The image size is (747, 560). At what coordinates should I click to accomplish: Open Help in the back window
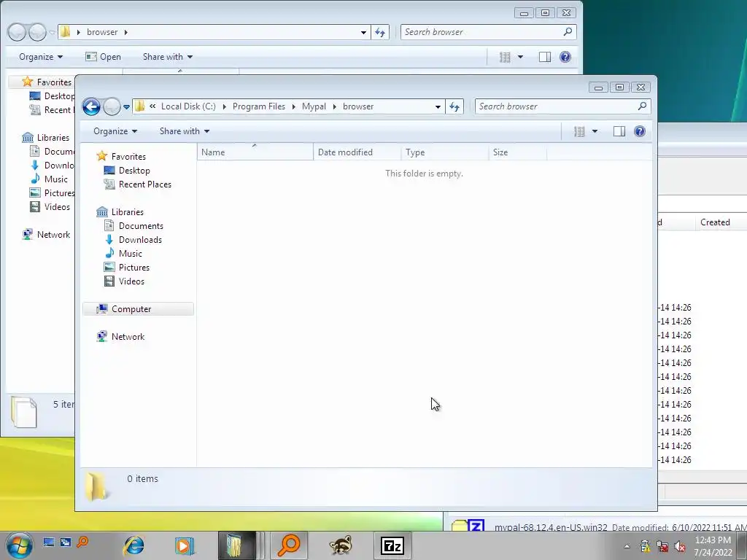(x=565, y=57)
